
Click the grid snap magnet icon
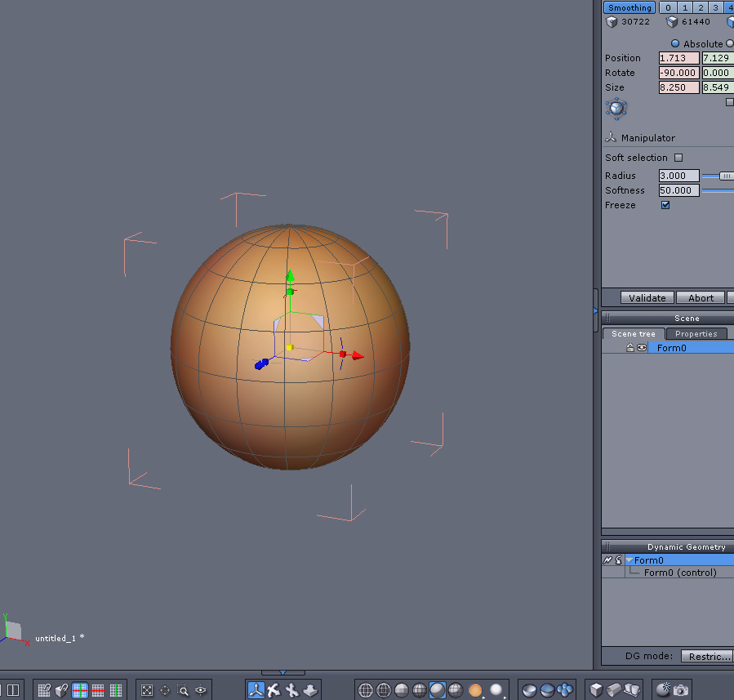click(x=44, y=689)
